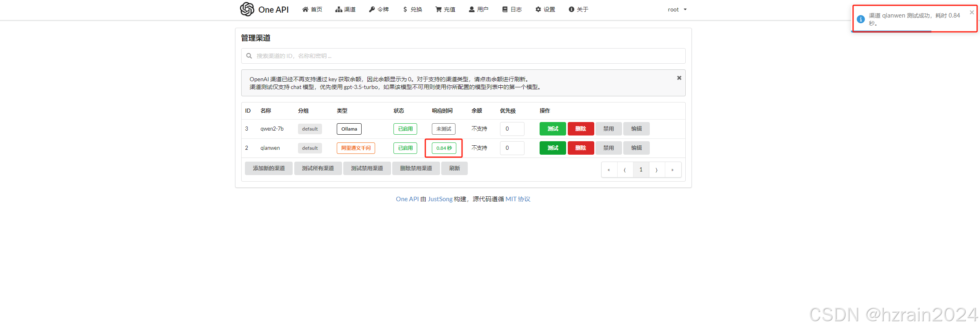Click the 阿里通义千问 type label
Viewport: 980px width, 331px height.
point(356,148)
